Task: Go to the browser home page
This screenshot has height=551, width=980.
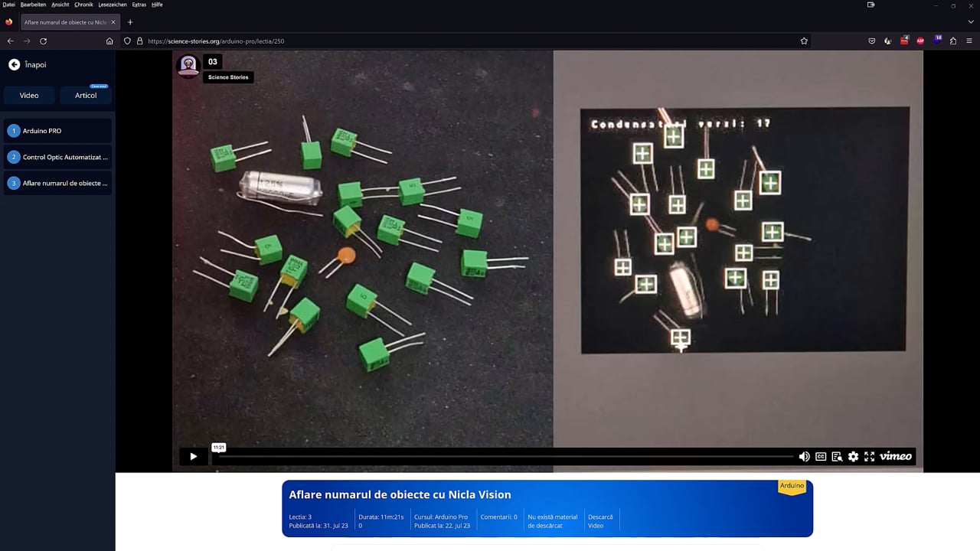Action: click(x=109, y=41)
